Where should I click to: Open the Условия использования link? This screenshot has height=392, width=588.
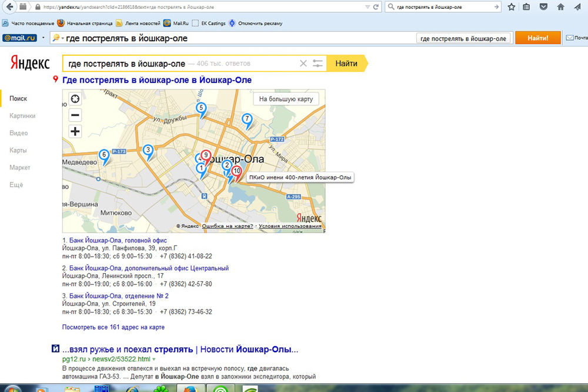pos(290,226)
